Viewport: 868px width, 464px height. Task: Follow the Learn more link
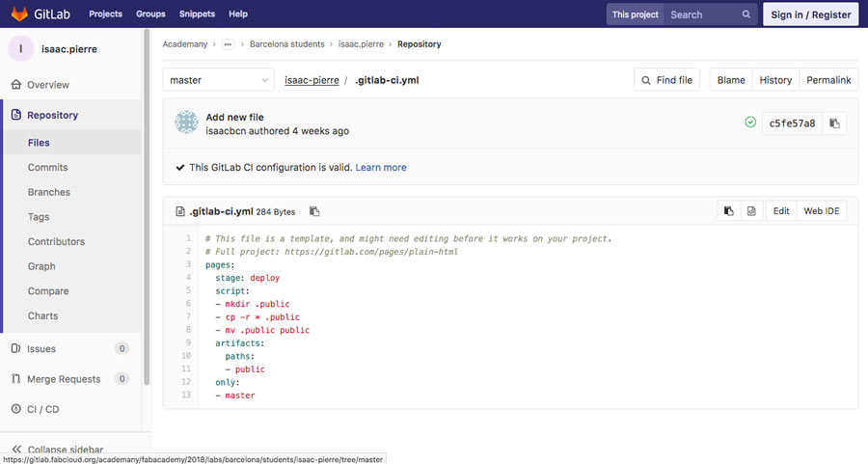(x=381, y=167)
